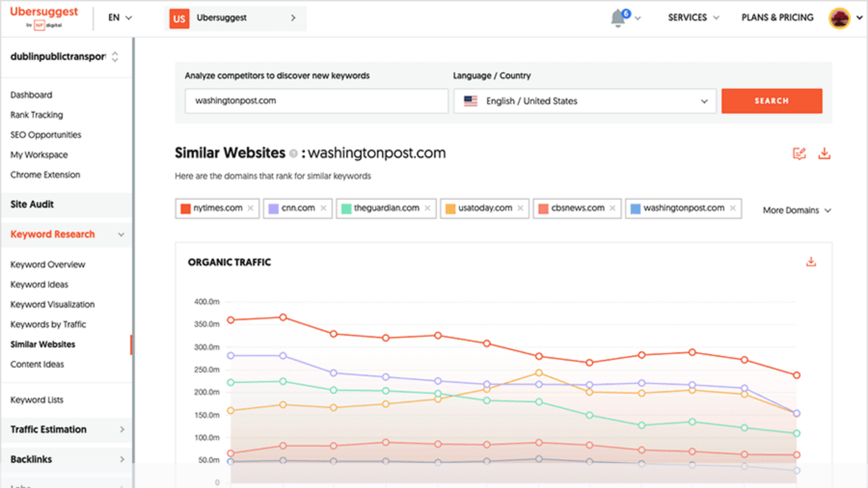The height and width of the screenshot is (488, 868).
Task: Remove the cbsnews.com domain tag
Action: [612, 208]
